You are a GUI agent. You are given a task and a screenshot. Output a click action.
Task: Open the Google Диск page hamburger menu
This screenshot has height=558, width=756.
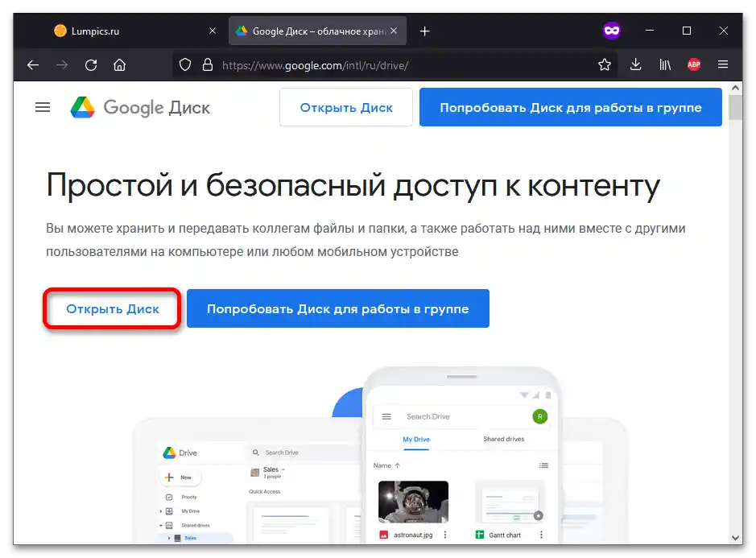(43, 107)
